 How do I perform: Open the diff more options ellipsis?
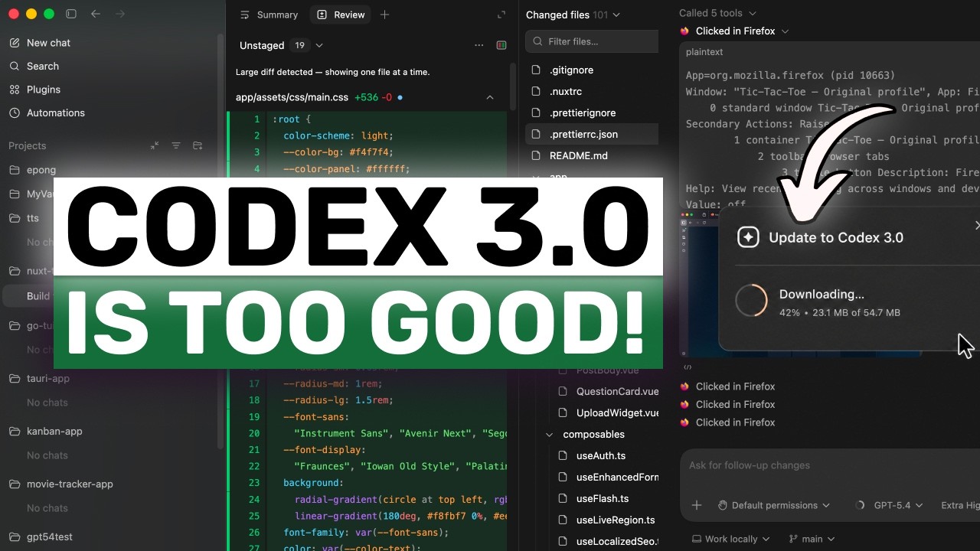tap(479, 45)
